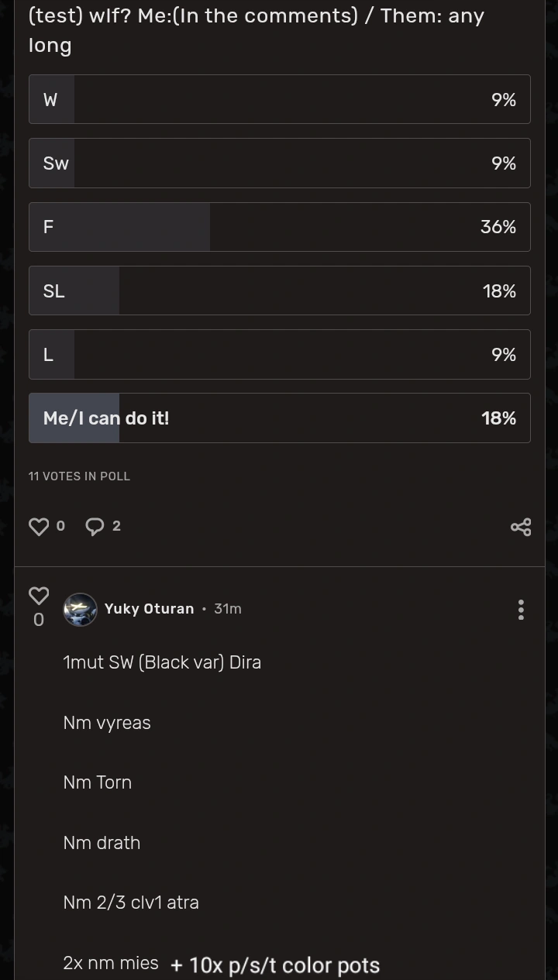558x980 pixels.
Task: Choose the F poll option
Action: (x=279, y=227)
